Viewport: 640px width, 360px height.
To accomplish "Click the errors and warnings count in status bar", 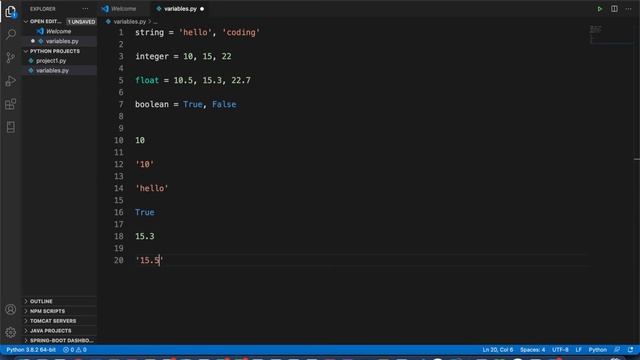I will tap(75, 350).
